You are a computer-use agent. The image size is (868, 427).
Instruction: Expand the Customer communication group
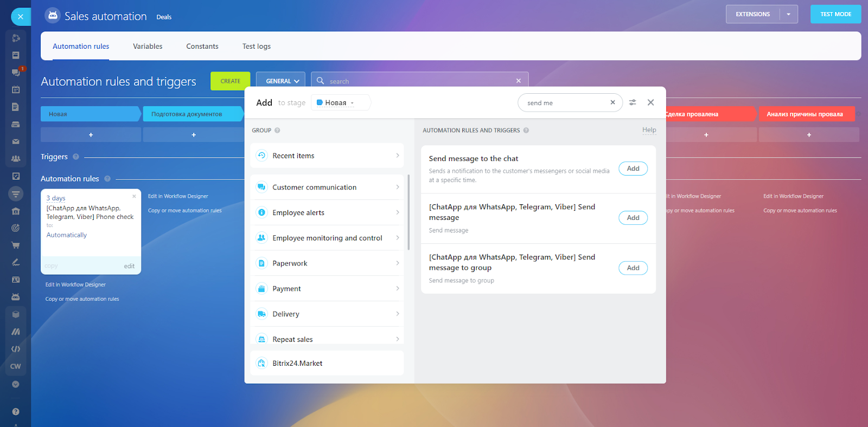tap(327, 187)
